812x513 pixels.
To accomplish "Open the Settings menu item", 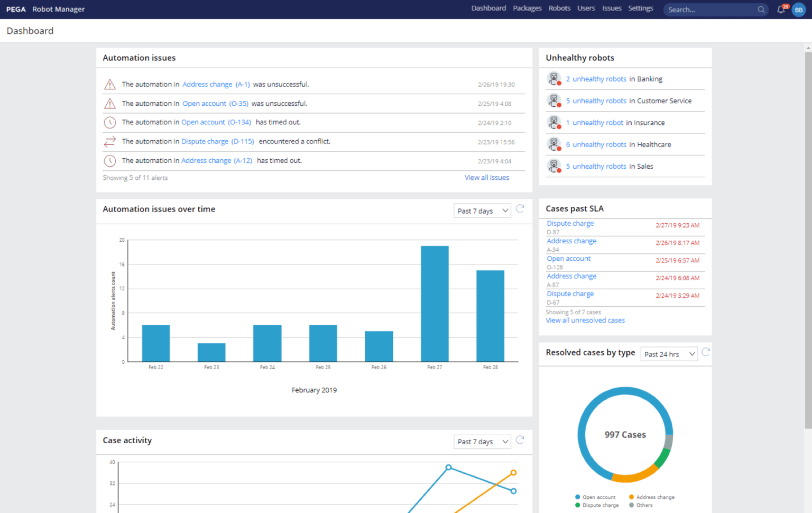I will 640,8.
